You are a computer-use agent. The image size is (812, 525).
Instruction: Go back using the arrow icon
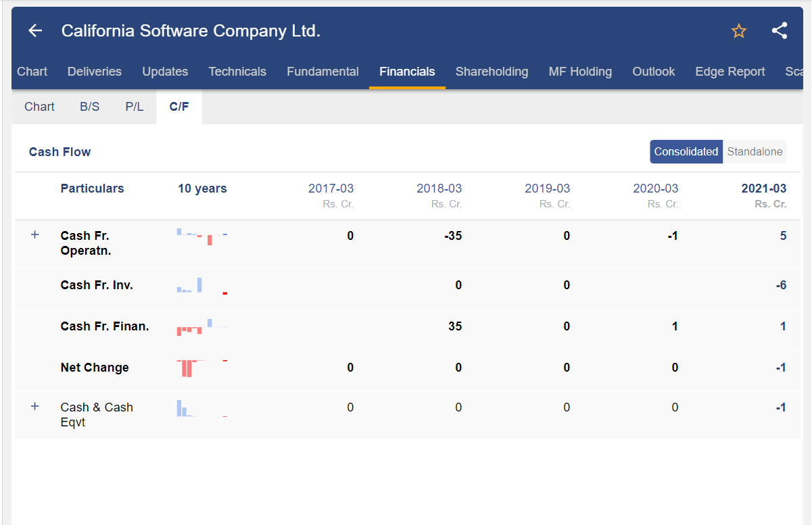[35, 30]
